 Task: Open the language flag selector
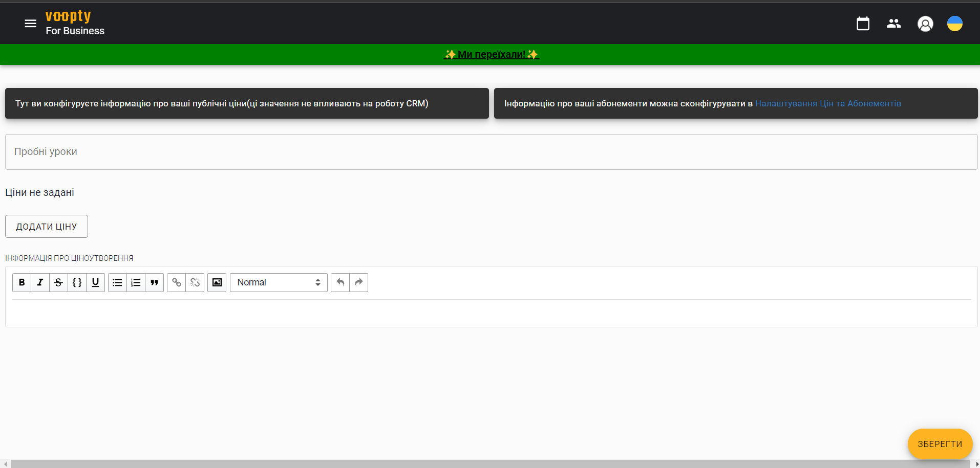[x=956, y=24]
